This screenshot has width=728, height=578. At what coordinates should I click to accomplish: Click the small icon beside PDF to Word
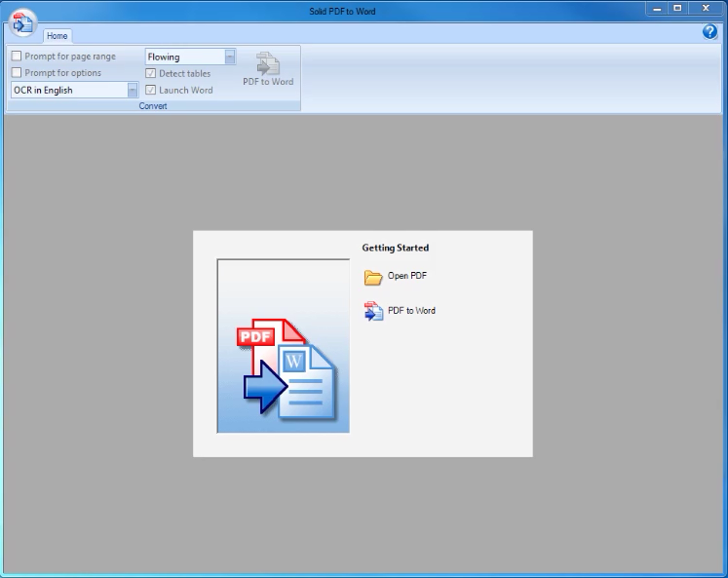tap(373, 311)
